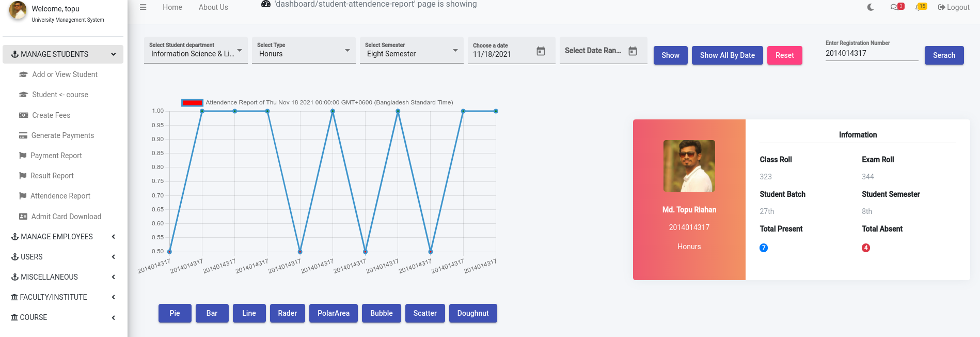This screenshot has width=980, height=337.
Task: Switch chart to Doughnut
Action: 473,313
